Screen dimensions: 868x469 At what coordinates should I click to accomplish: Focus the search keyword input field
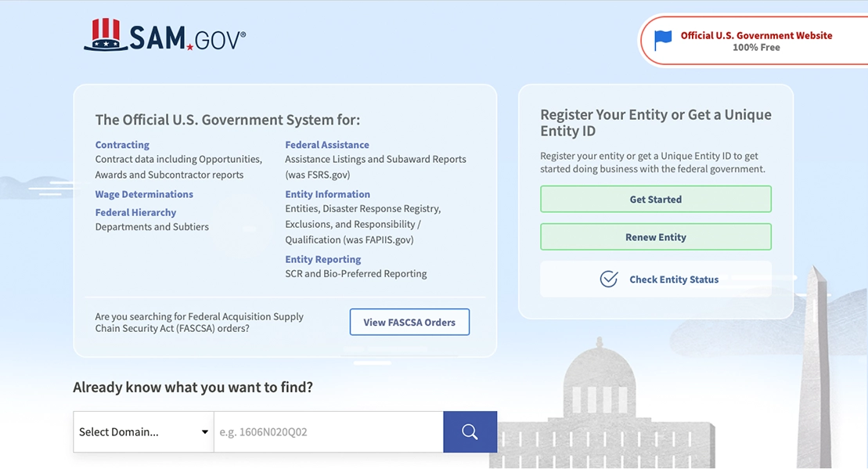pos(329,432)
